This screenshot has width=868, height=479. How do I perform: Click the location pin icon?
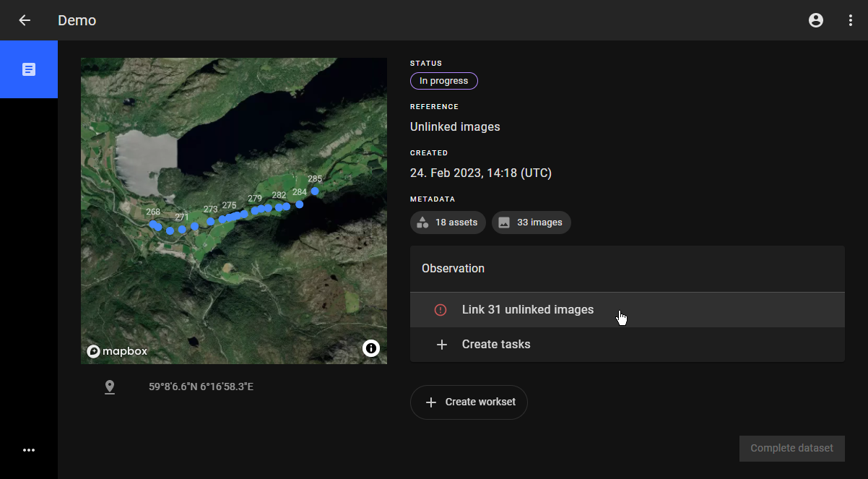(110, 387)
